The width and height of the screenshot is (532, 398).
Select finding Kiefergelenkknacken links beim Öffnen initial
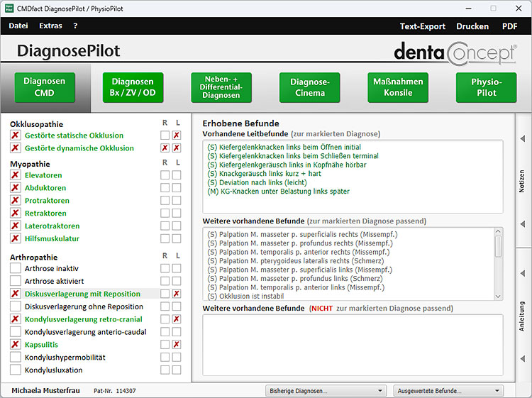click(284, 148)
